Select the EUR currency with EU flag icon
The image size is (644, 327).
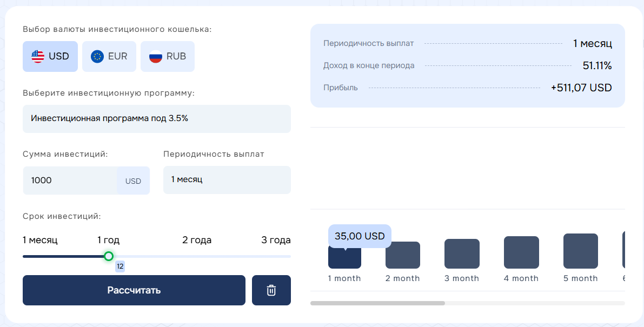(109, 56)
